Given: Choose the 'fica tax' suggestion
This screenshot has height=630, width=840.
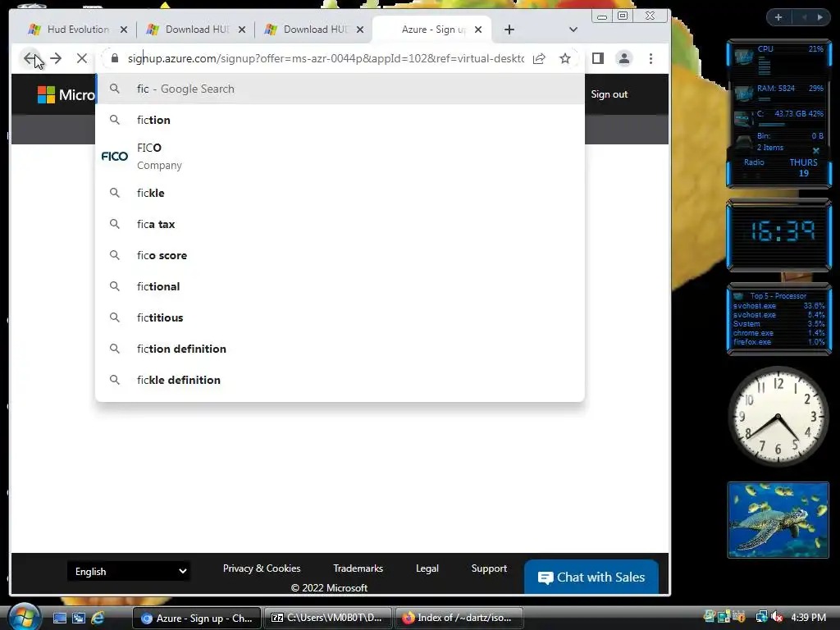Looking at the screenshot, I should pos(340,224).
